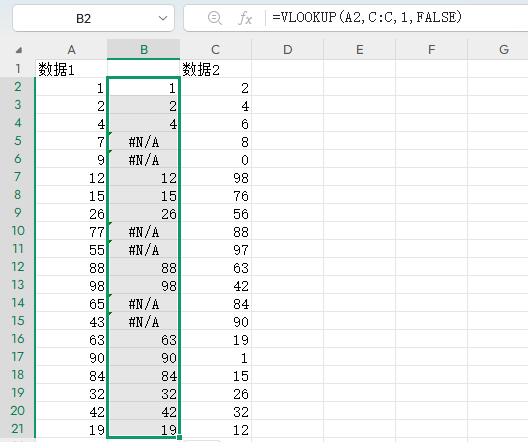Select column A header
This screenshot has height=442, width=528.
pos(71,50)
